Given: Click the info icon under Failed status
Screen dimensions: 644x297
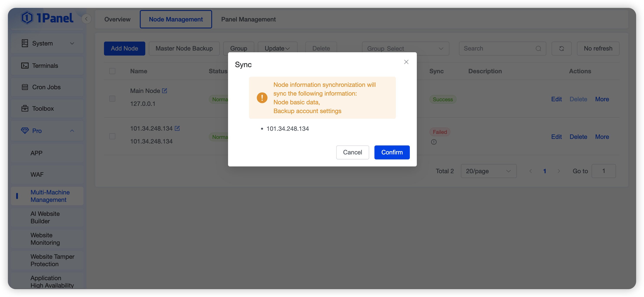Looking at the screenshot, I should (434, 142).
